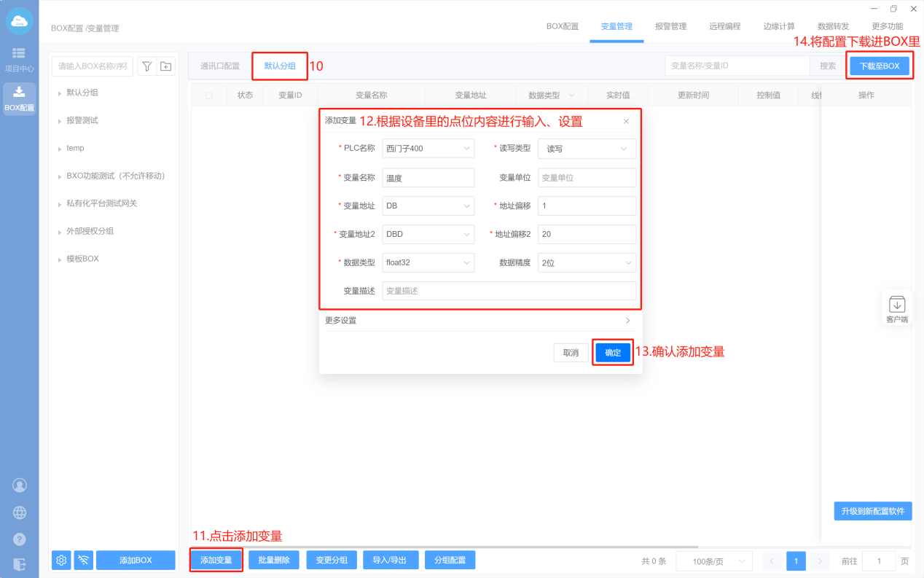924x578 pixels.
Task: Open the PLC名称 dropdown showing 西门子400
Action: (428, 149)
